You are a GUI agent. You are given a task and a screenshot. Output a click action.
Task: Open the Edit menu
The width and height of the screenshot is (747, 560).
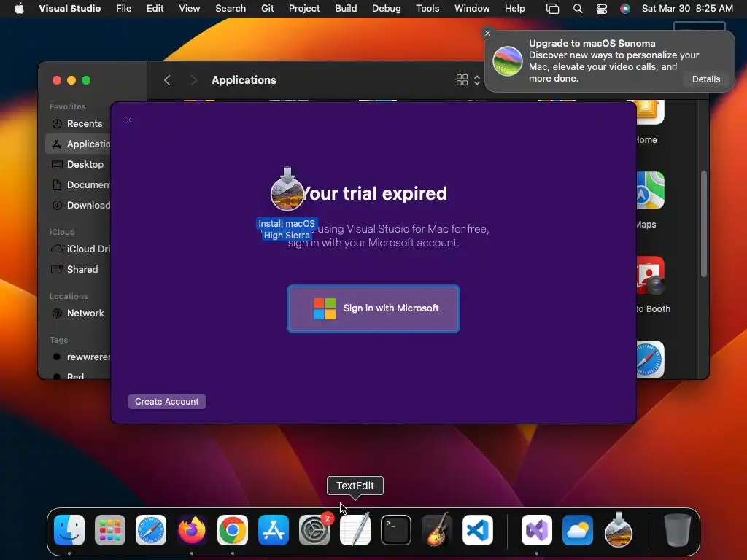[155, 8]
